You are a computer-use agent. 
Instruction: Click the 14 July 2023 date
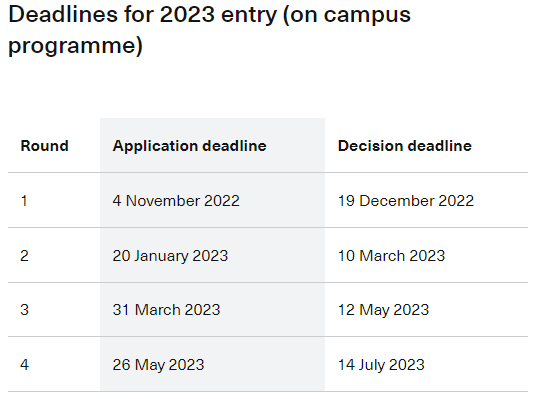(x=381, y=365)
